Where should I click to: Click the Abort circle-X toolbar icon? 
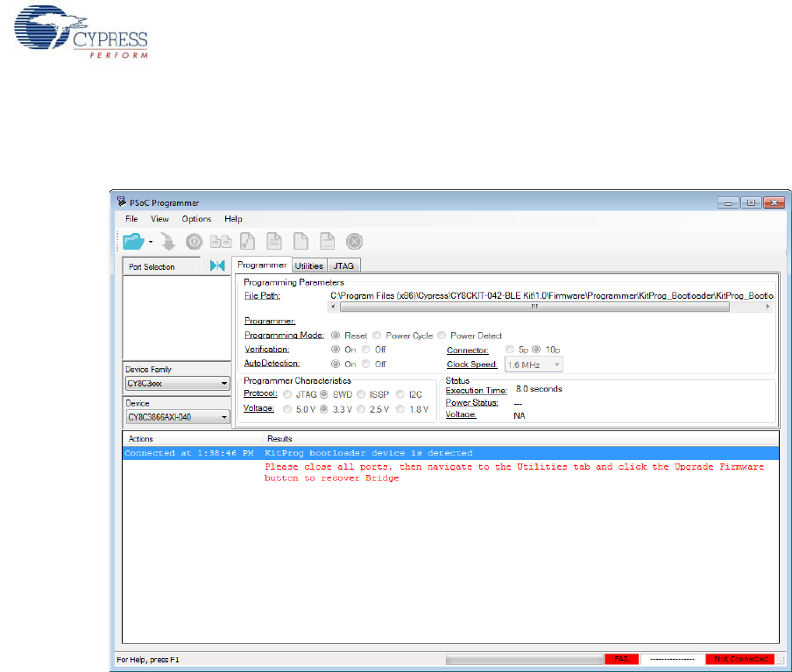click(355, 242)
